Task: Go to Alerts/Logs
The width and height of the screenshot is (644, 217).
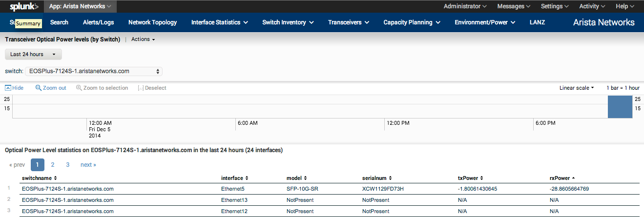Action: click(98, 22)
